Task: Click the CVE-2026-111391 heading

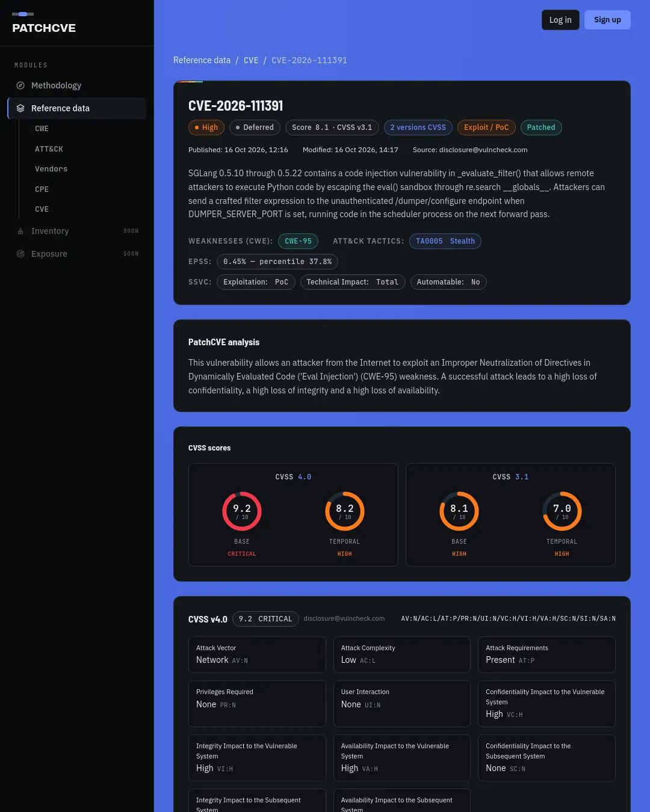Action: [236, 106]
